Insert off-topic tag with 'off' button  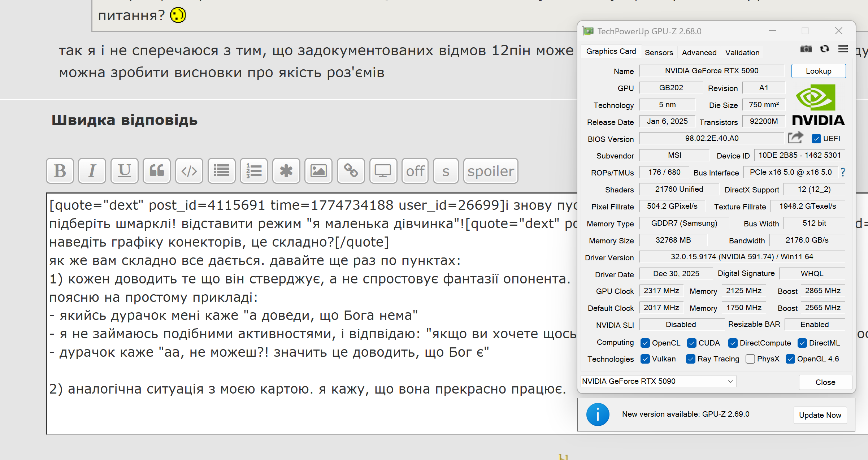coord(415,171)
